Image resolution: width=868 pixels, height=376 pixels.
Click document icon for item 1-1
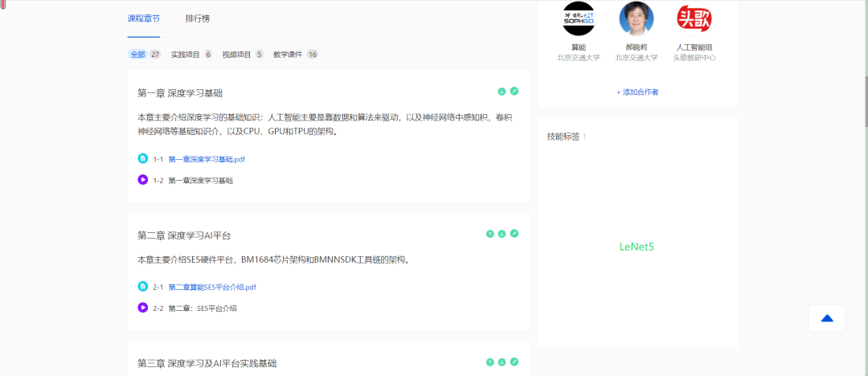(143, 158)
